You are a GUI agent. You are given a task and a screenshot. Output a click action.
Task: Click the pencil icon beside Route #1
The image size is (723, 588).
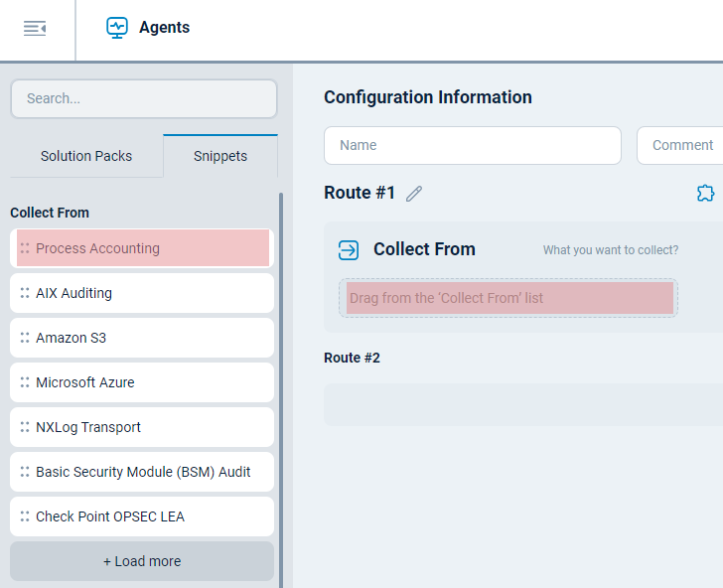pyautogui.click(x=414, y=194)
